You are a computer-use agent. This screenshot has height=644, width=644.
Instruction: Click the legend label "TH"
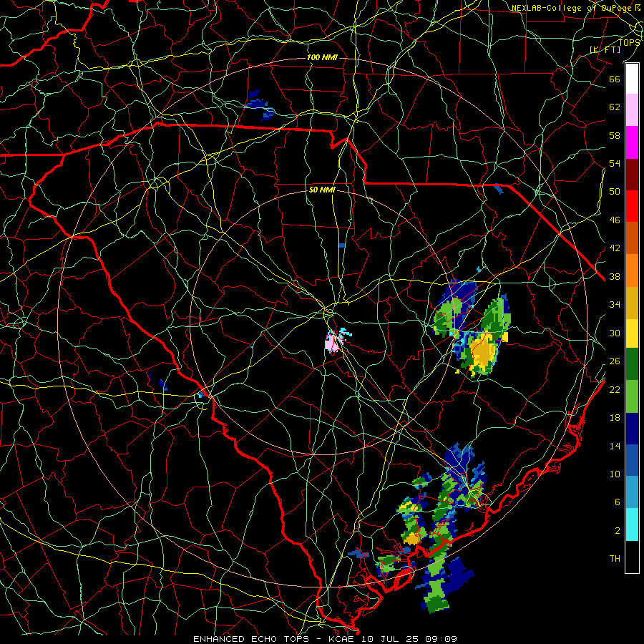(615, 559)
